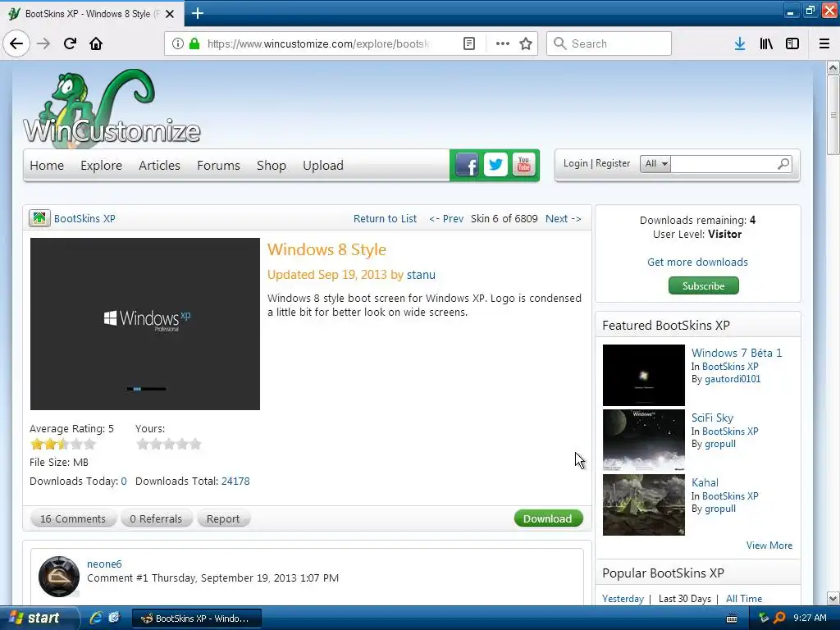Open WinCustomize Facebook icon
The width and height of the screenshot is (840, 630).
pyautogui.click(x=467, y=165)
